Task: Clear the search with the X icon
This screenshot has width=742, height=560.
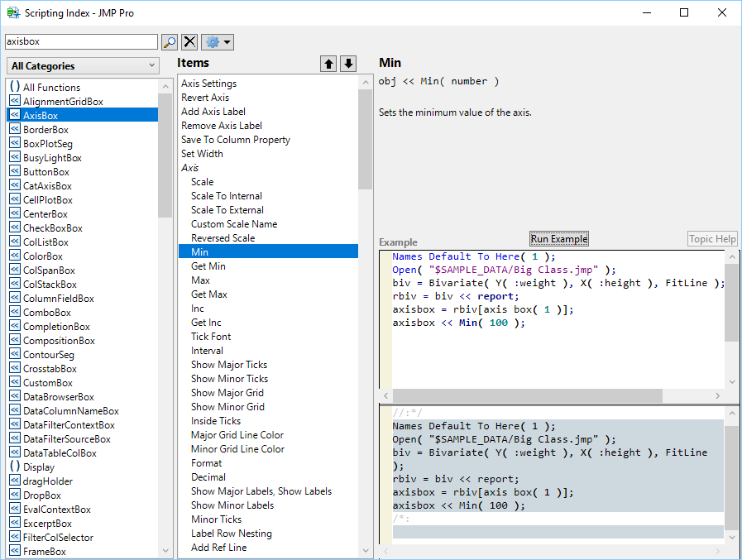Action: pyautogui.click(x=189, y=41)
